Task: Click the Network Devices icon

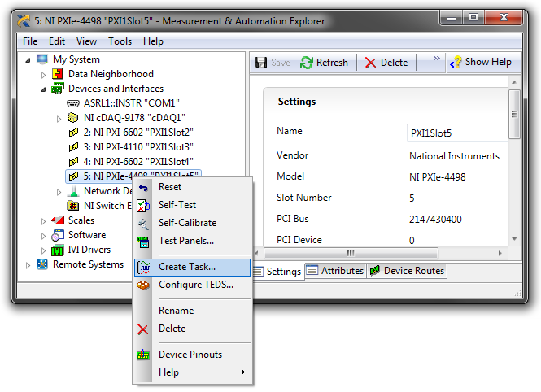Action: tap(72, 191)
